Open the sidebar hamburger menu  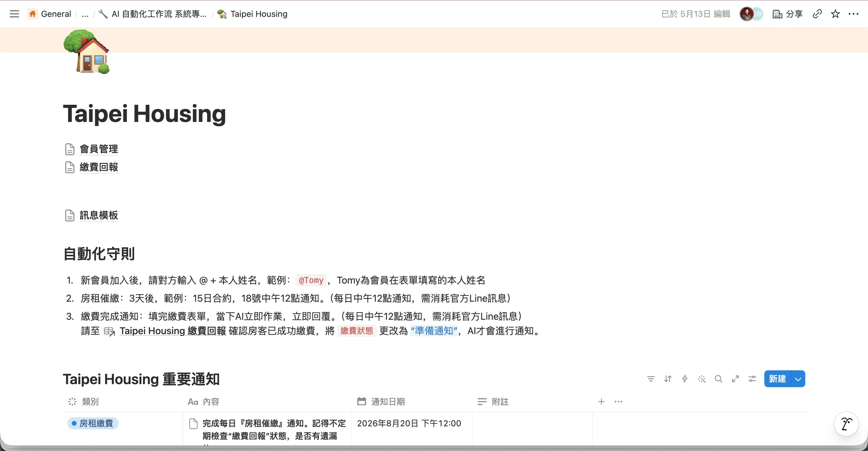pos(14,14)
